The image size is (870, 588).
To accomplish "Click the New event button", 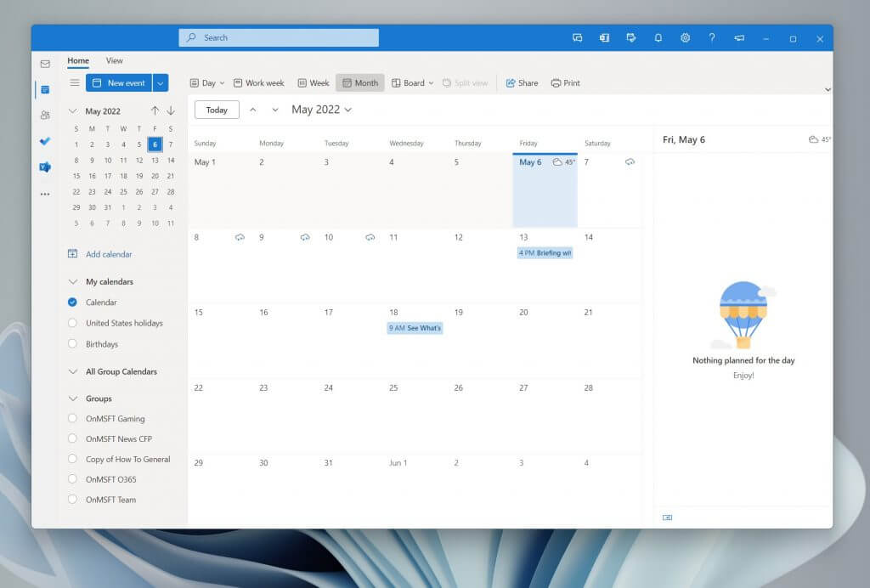I will click(119, 82).
